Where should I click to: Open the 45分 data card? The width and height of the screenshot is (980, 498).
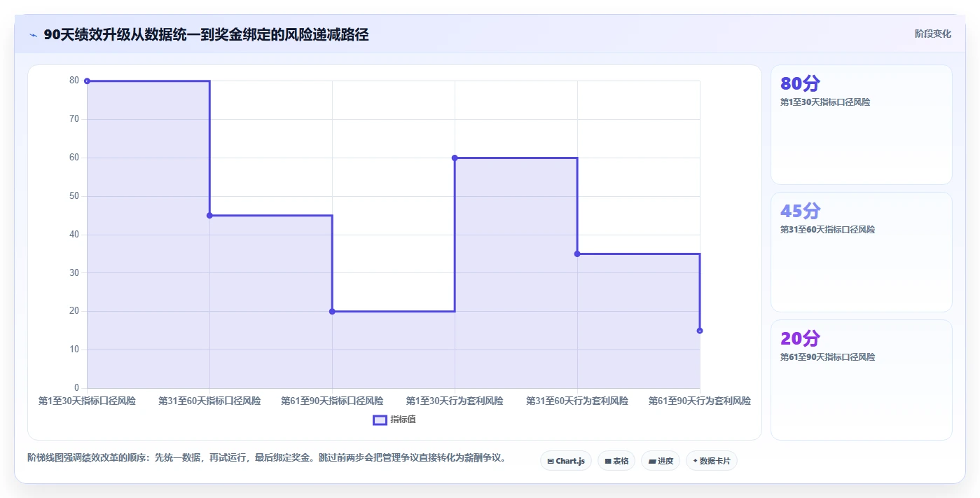(x=862, y=252)
